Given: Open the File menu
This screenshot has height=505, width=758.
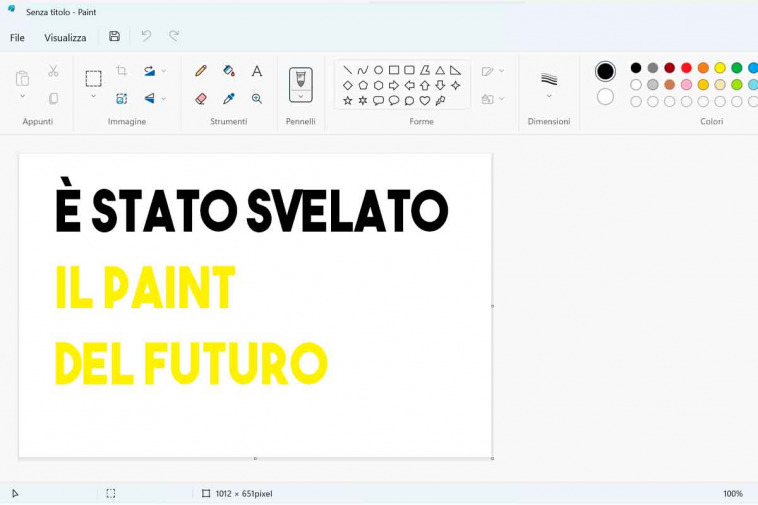Looking at the screenshot, I should [x=17, y=38].
